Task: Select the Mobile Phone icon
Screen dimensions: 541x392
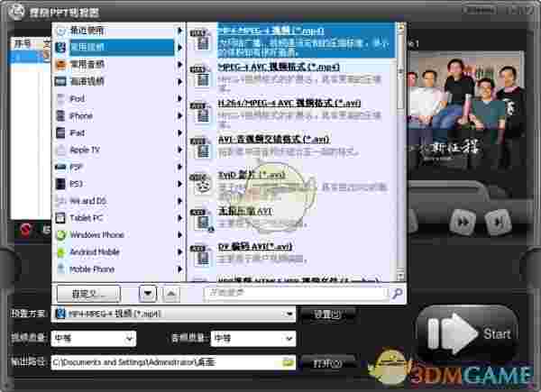Action: (x=60, y=269)
